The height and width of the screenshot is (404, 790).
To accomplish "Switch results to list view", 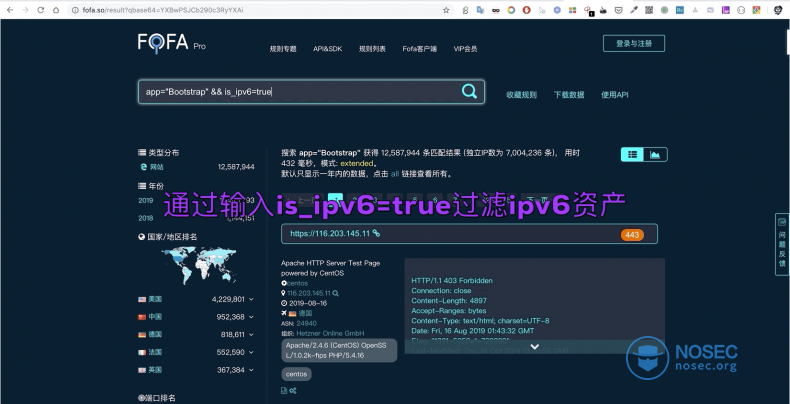I will (x=632, y=155).
